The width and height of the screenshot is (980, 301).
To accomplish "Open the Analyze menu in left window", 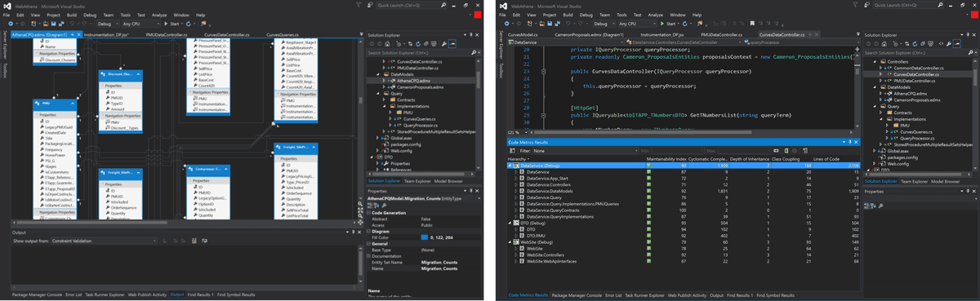I will point(159,15).
